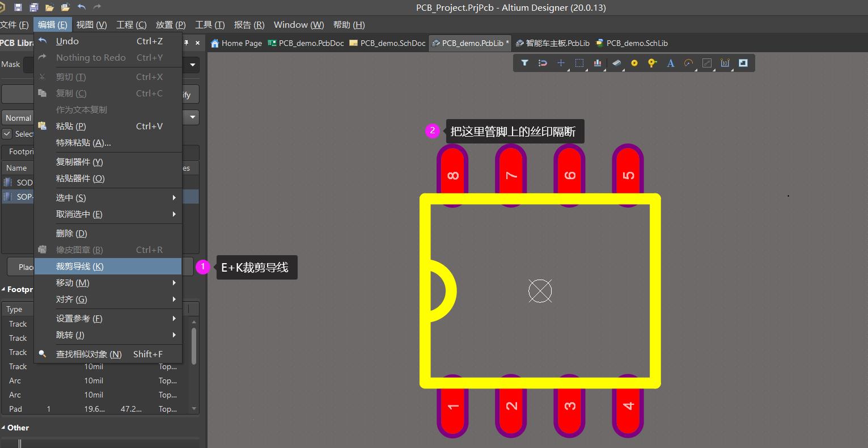Image resolution: width=868 pixels, height=448 pixels.
Task: Collapse the Footprint Primitives section triangle
Action: (x=3, y=289)
